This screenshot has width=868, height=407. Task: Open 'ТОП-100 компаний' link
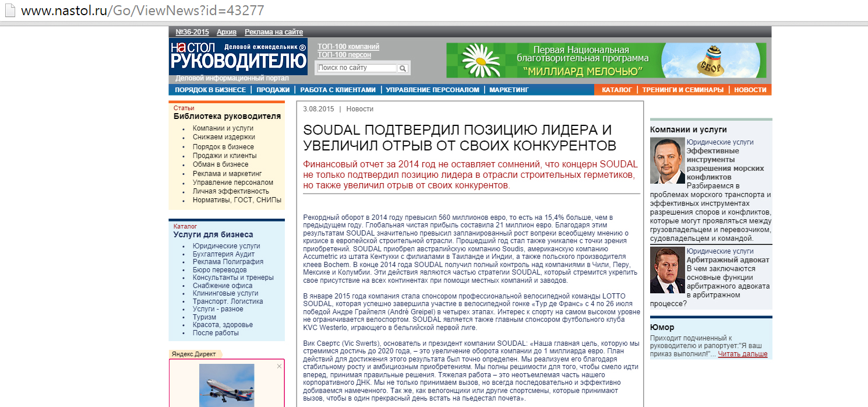click(348, 47)
